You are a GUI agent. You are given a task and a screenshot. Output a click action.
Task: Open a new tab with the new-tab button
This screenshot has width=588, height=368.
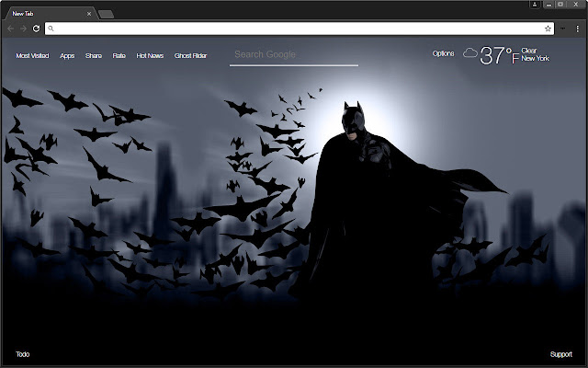coord(106,15)
